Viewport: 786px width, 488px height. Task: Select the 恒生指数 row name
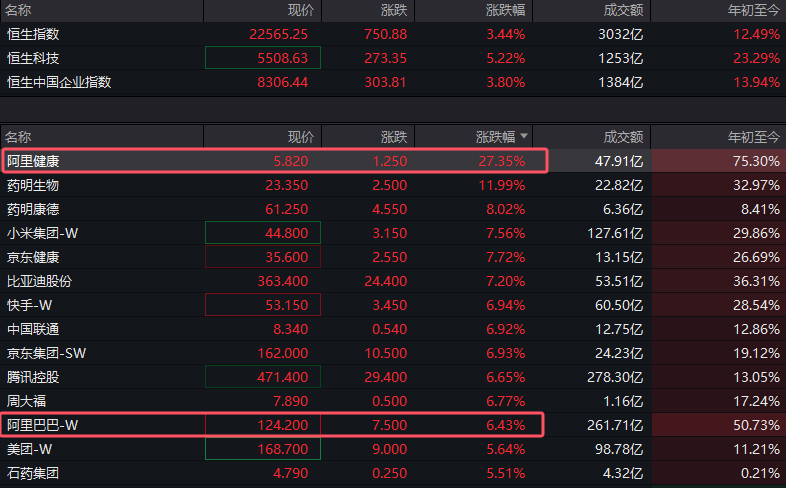(33, 34)
